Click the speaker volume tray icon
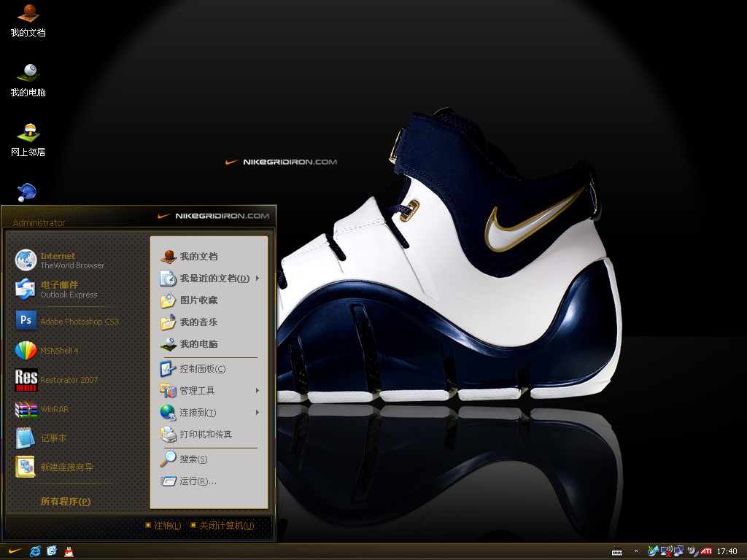The image size is (747, 560). point(693,551)
